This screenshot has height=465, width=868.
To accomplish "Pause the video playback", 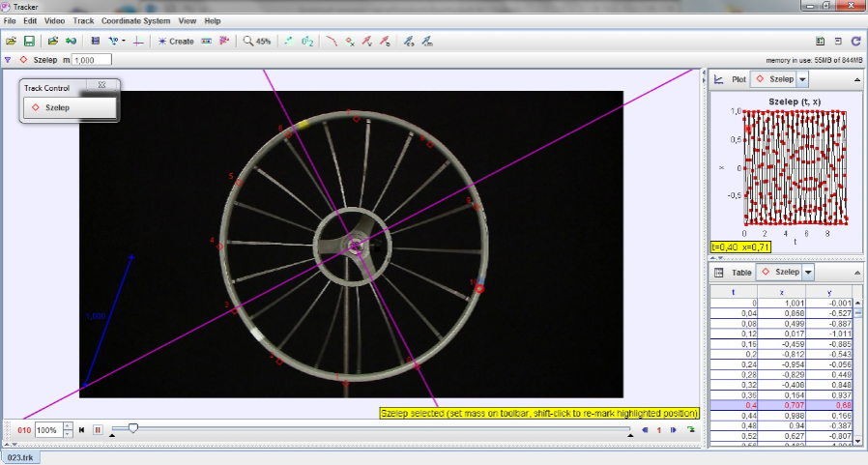I will point(98,429).
